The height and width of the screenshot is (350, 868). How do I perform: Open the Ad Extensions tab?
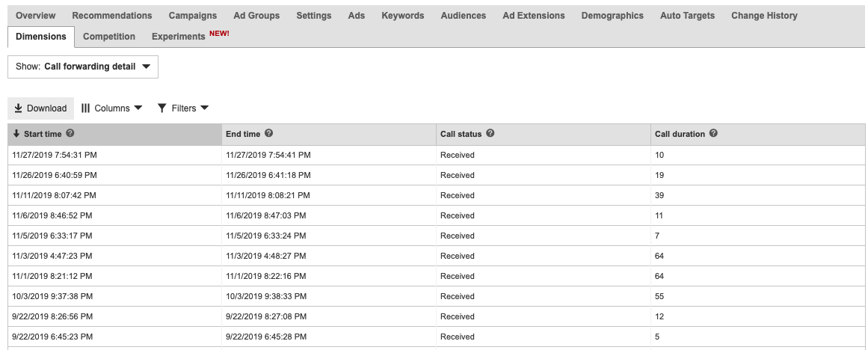533,16
